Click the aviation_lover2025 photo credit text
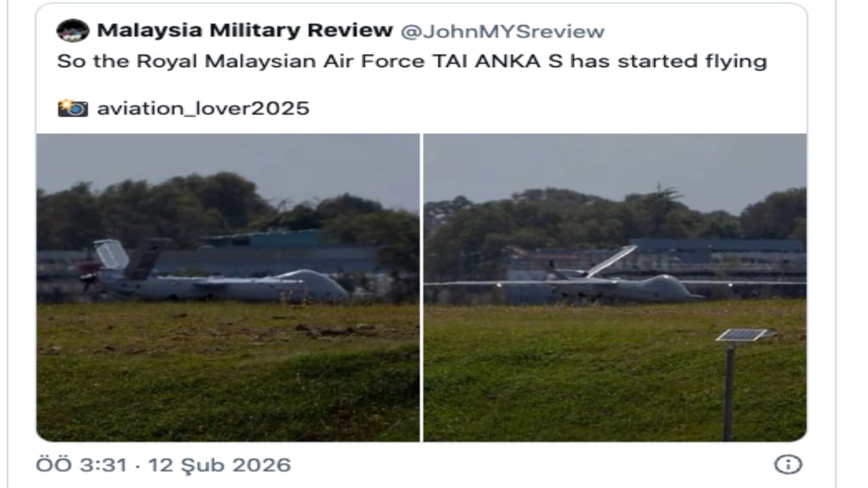This screenshot has width=868, height=488. pos(203,108)
